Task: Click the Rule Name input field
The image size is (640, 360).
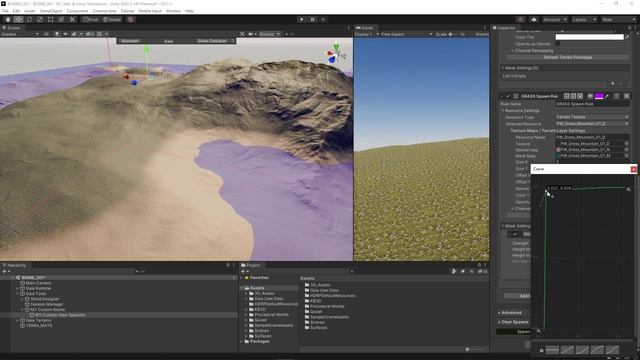Action: pyautogui.click(x=592, y=104)
